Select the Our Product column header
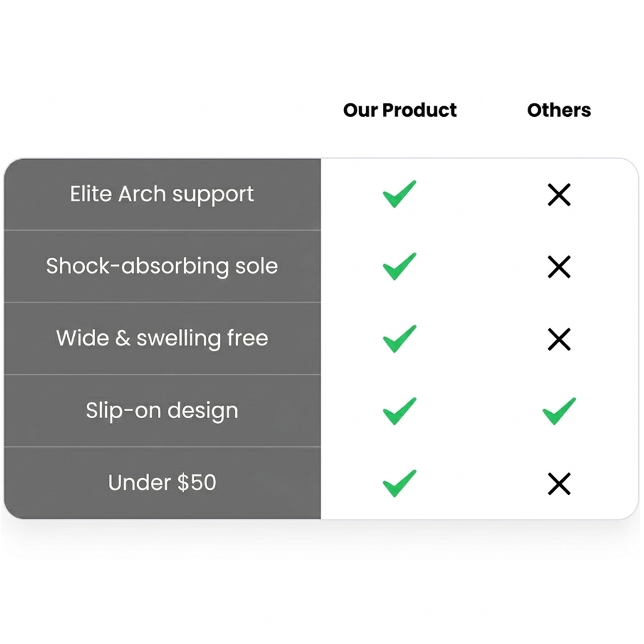 click(x=400, y=110)
